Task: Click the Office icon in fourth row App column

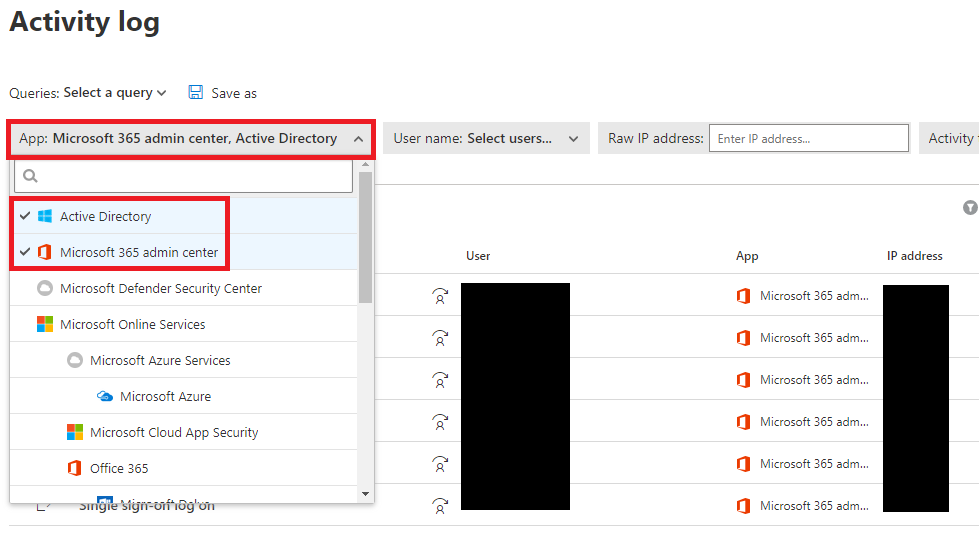Action: pos(743,422)
